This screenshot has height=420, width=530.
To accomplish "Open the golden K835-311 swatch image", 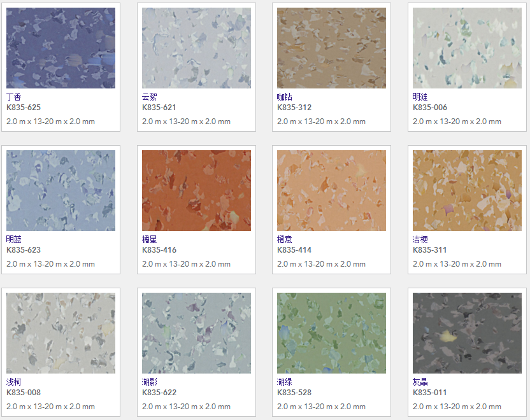I will [x=467, y=190].
